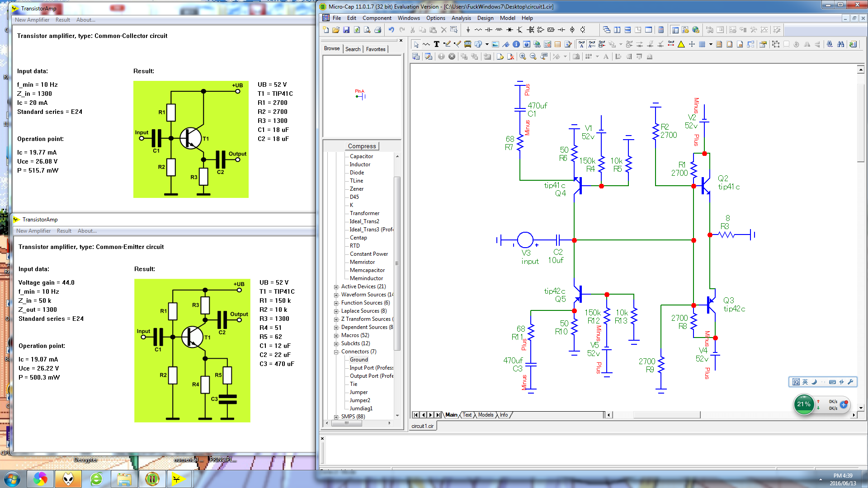Toggle the yellow triangle help bar icon

(681, 44)
